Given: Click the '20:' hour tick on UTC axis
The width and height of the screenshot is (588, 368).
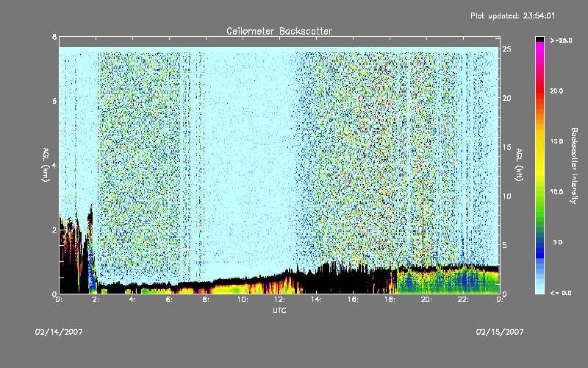Looking at the screenshot, I should click(x=427, y=300).
